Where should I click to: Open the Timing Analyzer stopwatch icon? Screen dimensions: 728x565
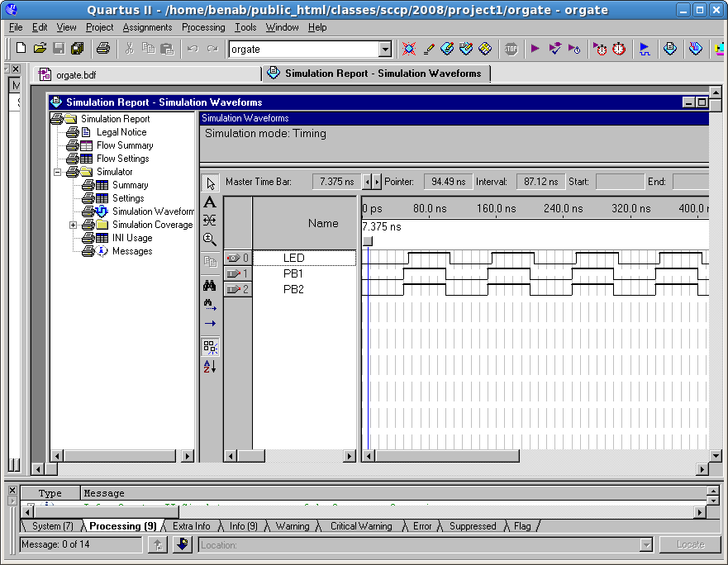coord(618,49)
